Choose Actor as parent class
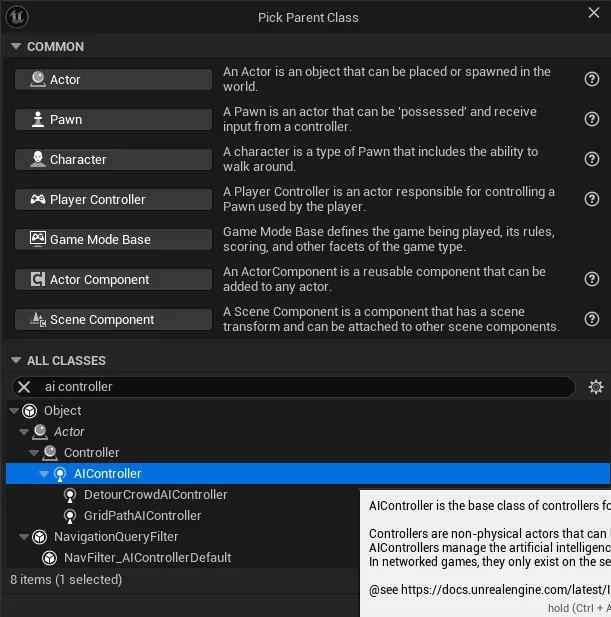The image size is (611, 617). [113, 79]
